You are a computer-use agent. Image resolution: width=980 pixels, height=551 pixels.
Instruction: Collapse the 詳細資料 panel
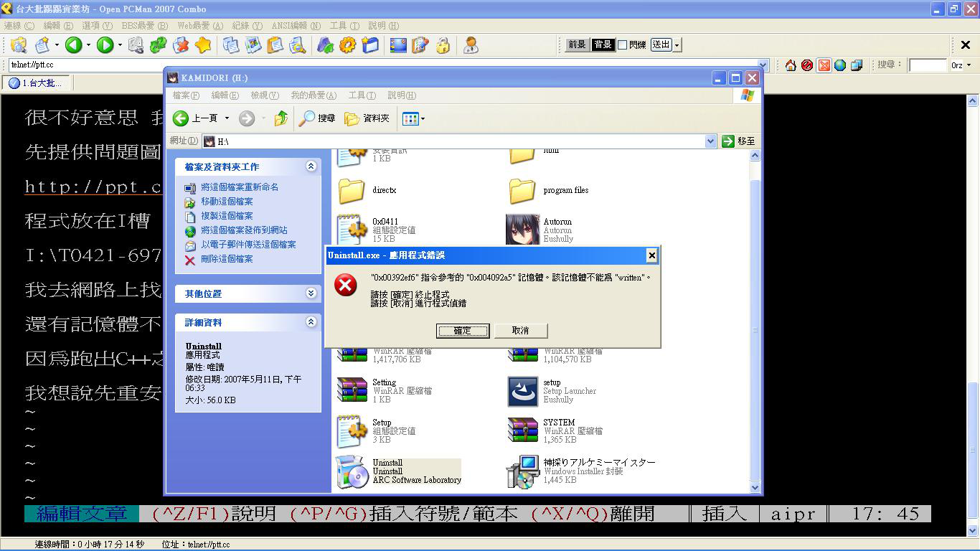coord(311,322)
